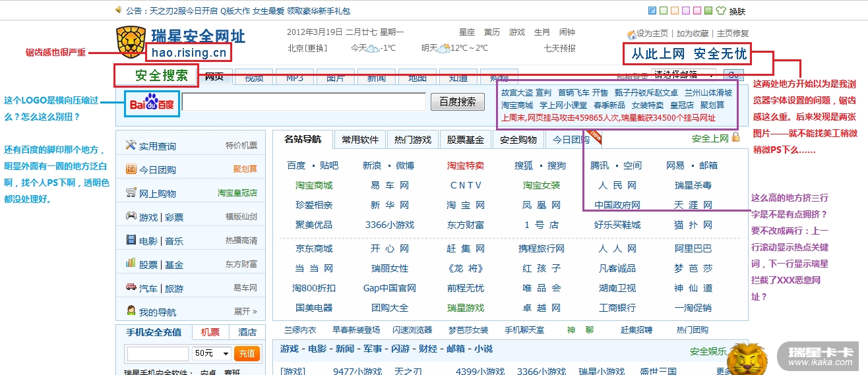Image resolution: width=868 pixels, height=375 pixels.
Task: Open the 瑞星杀毒 link
Action: [x=693, y=185]
